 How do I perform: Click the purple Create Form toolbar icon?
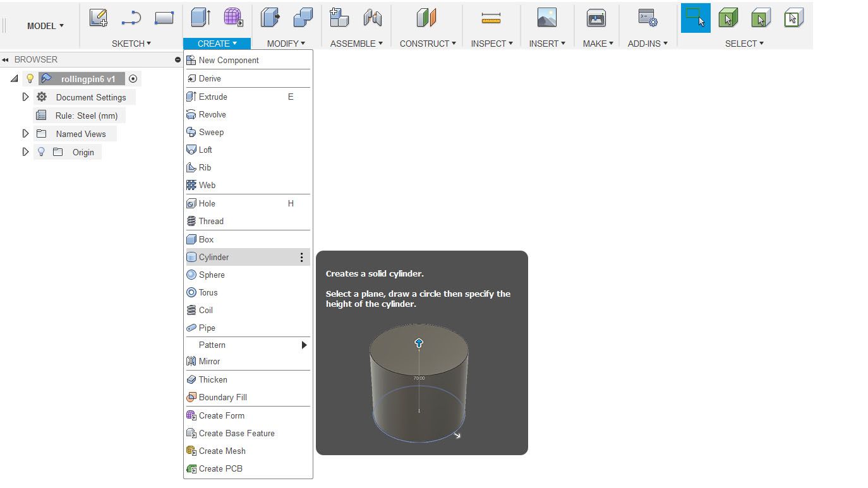click(233, 18)
